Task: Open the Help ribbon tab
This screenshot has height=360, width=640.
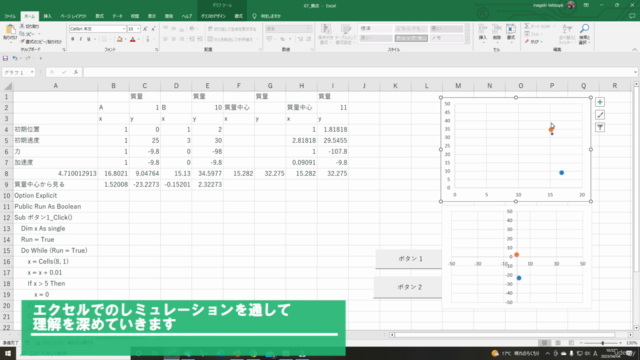Action: click(187, 16)
